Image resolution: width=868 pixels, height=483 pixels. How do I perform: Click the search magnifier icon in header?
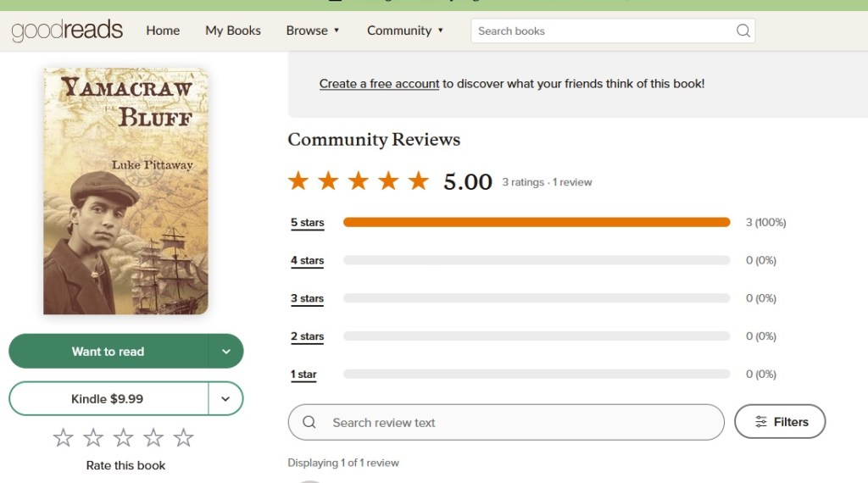743,31
